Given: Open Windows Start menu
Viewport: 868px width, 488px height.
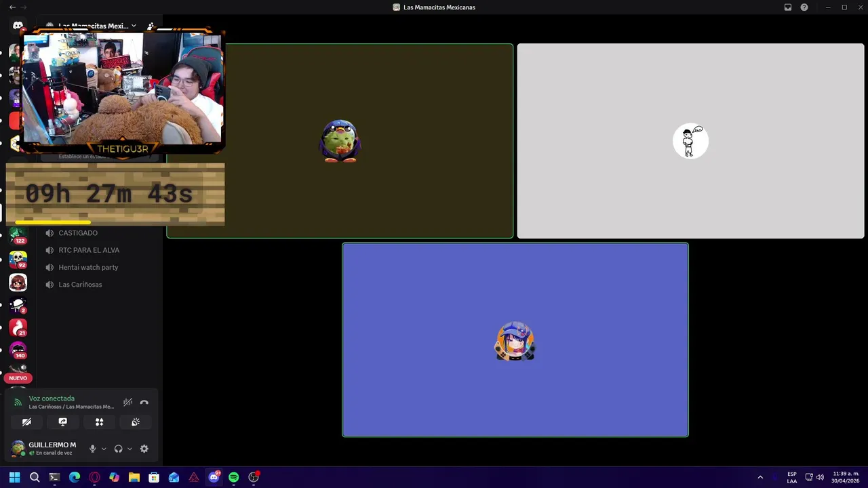Looking at the screenshot, I should pos(14,477).
